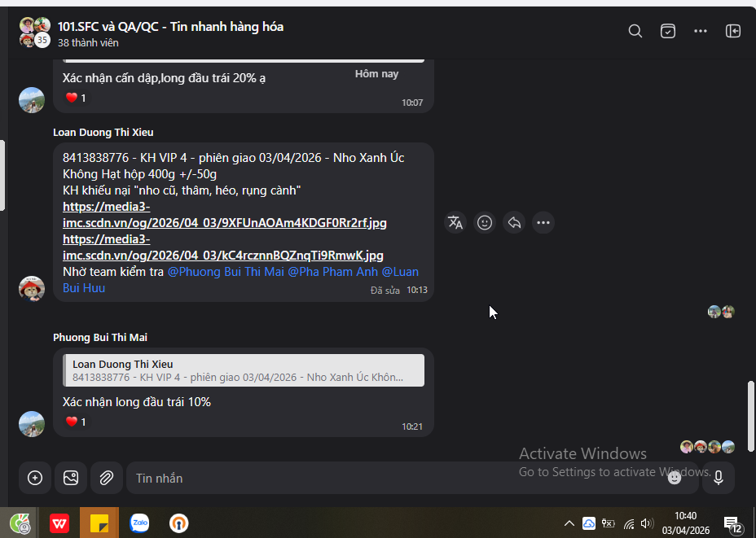Viewport: 756px width, 538px height.
Task: Open second image link ending kC4rcznnBQZnqTi9RmwK.jpg
Action: (222, 247)
